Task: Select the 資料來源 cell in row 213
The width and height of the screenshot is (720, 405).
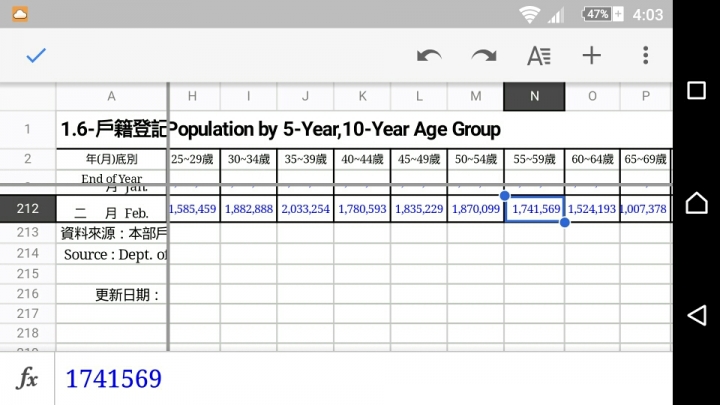Action: point(112,233)
